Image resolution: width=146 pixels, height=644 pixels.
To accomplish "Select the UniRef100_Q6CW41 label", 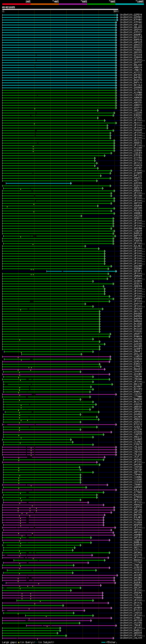I will [131, 552].
